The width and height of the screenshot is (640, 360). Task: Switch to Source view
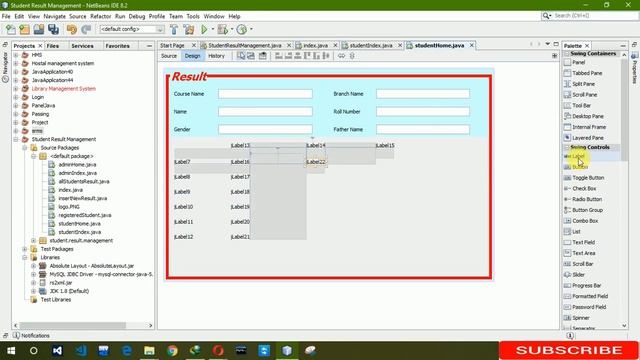pos(169,56)
